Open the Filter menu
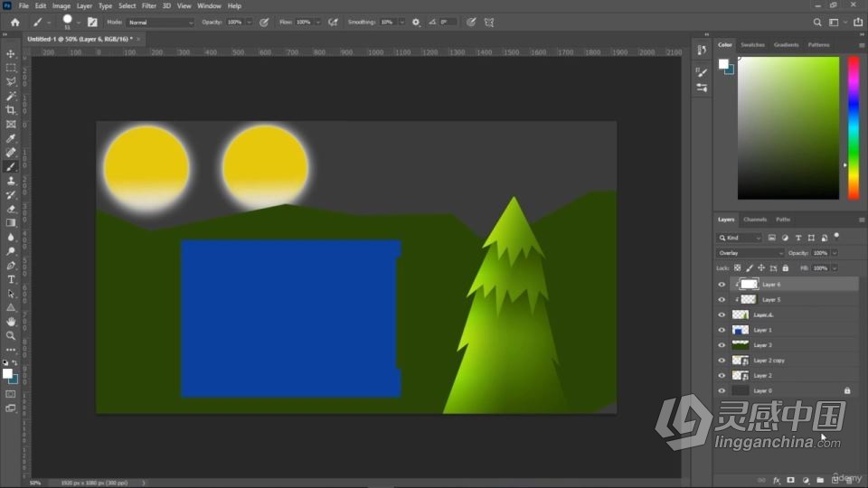Screen dimensions: 868x488 (x=149, y=5)
